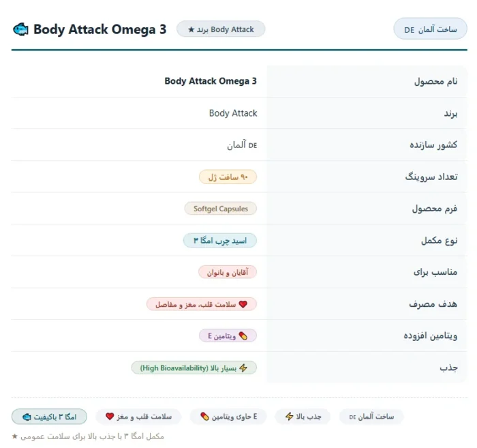Click the pill icon in the ویتامین E badge
Viewport: 477px width, 448px height.
[243, 336]
